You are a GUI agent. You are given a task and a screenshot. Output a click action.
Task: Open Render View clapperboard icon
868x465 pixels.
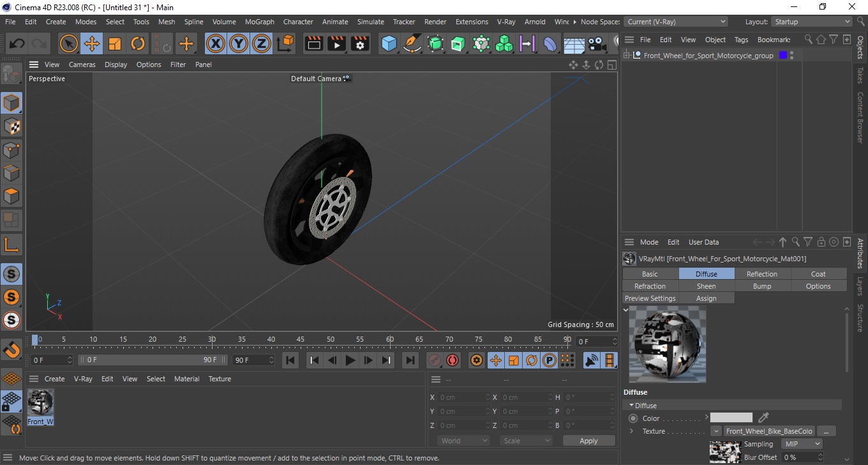pos(314,44)
